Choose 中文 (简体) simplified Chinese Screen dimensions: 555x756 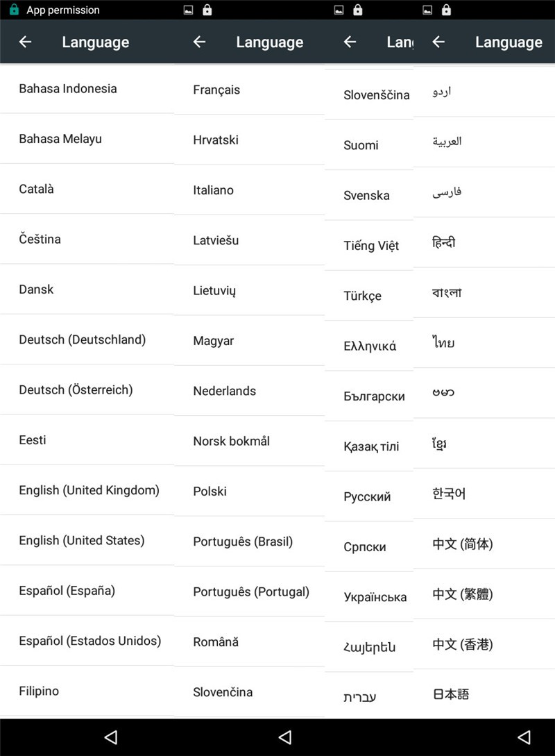coord(462,544)
